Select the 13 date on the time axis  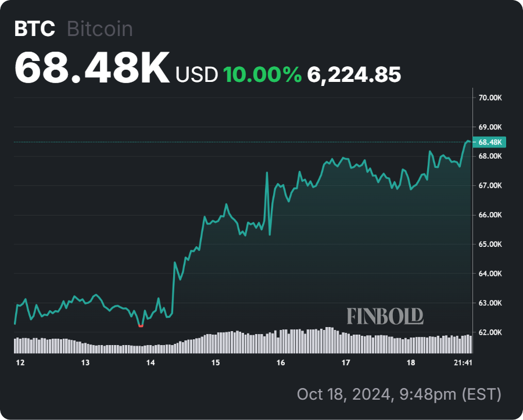click(85, 363)
